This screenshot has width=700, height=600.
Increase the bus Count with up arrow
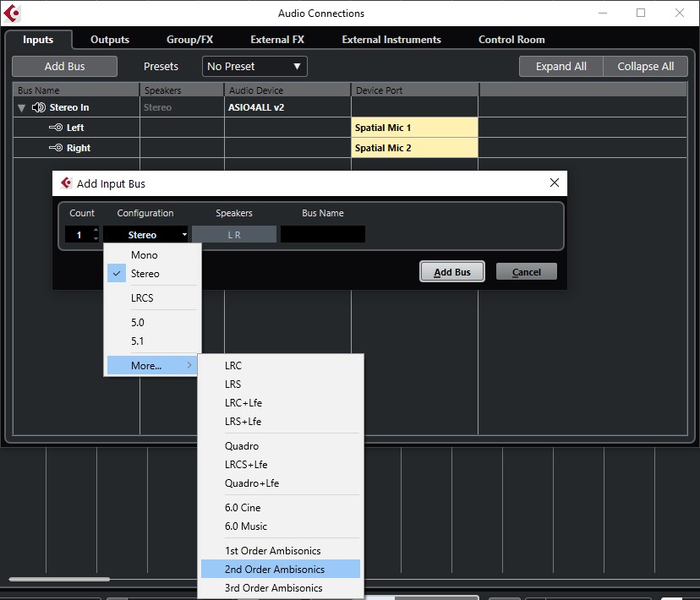pyautogui.click(x=96, y=230)
